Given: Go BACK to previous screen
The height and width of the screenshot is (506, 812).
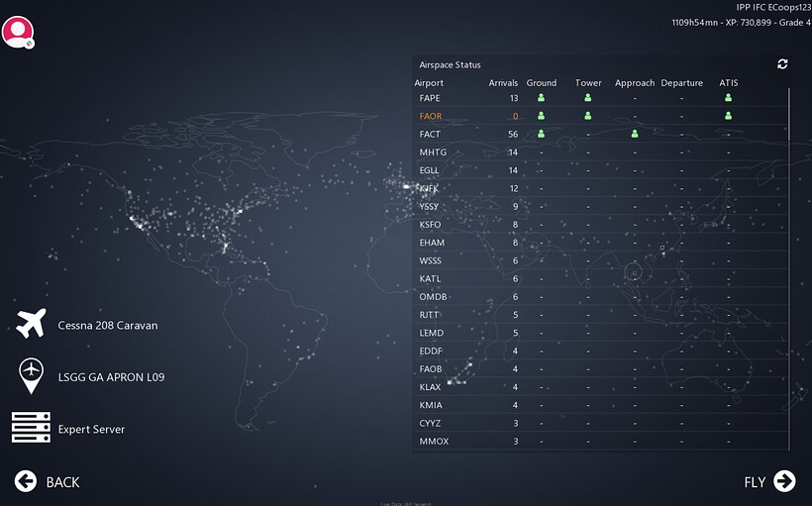Looking at the screenshot, I should tap(62, 482).
